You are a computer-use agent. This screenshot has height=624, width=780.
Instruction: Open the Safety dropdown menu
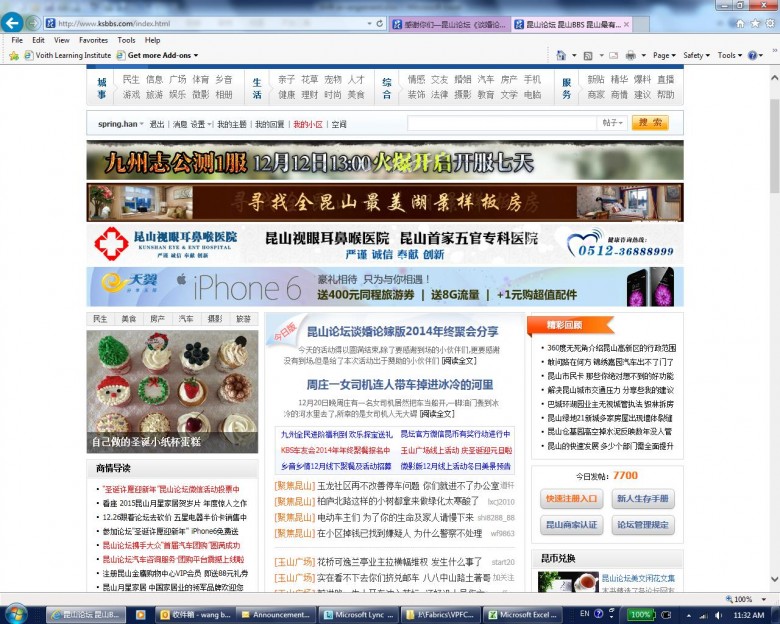point(696,55)
